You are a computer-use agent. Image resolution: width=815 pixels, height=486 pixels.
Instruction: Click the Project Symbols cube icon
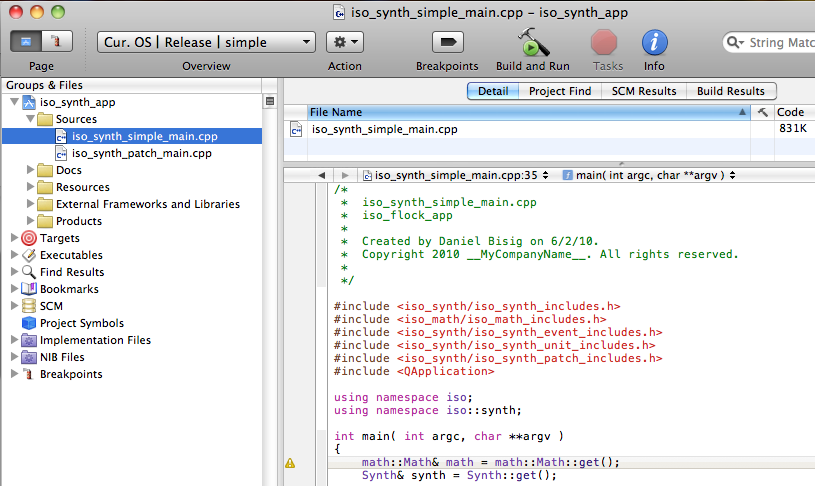tap(29, 323)
